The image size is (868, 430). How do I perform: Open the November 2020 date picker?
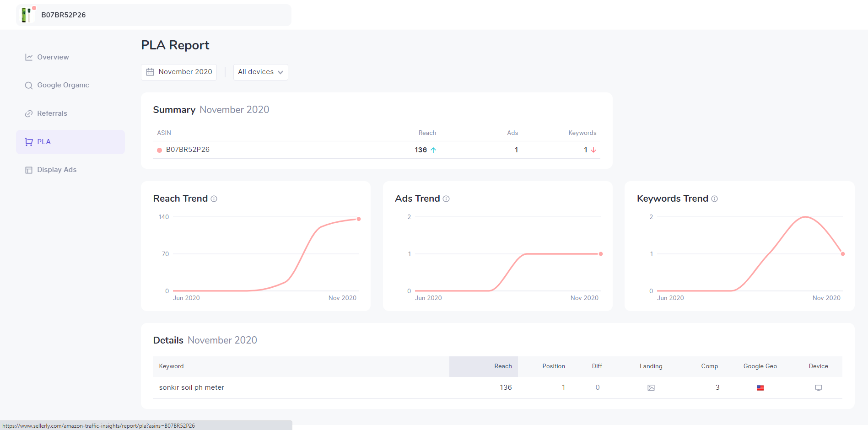pos(179,72)
